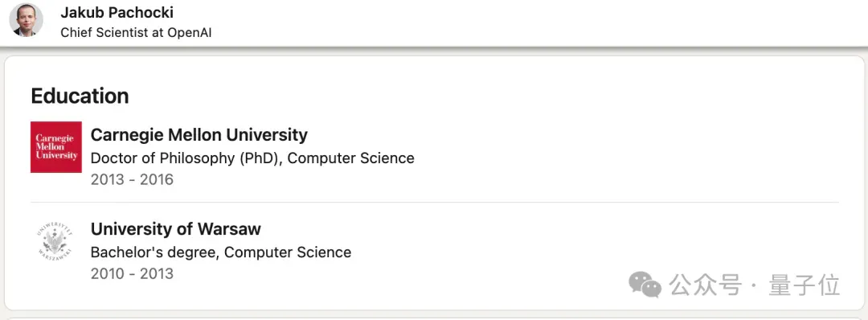The height and width of the screenshot is (320, 868).
Task: Click Computer Science in the PhD line
Action: [351, 158]
